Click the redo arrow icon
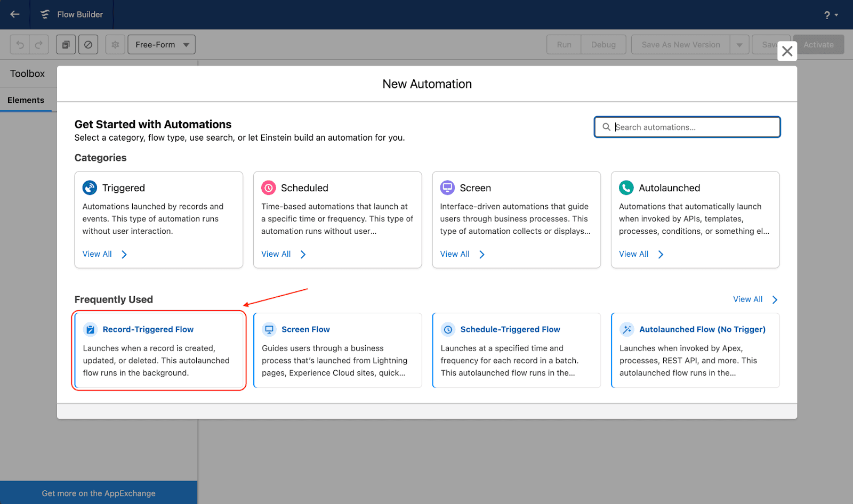The width and height of the screenshot is (853, 504). [x=39, y=45]
